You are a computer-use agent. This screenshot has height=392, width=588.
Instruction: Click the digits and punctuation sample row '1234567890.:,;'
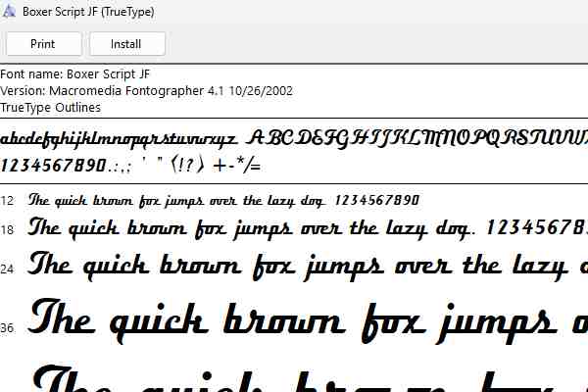pos(130,166)
